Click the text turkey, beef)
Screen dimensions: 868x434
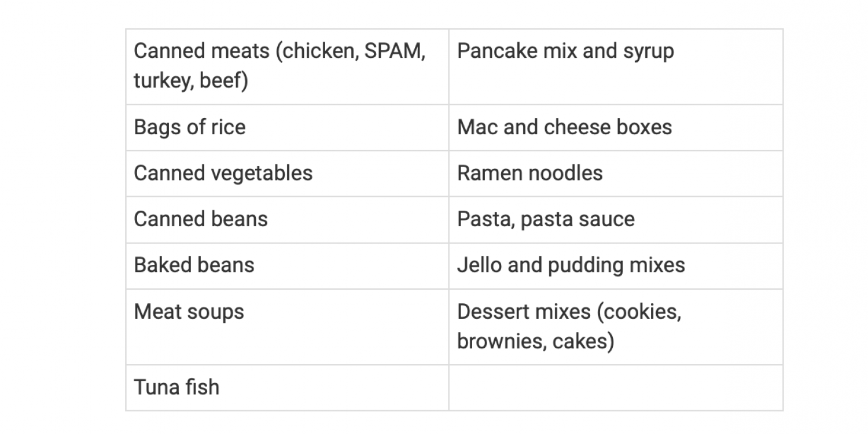(191, 80)
